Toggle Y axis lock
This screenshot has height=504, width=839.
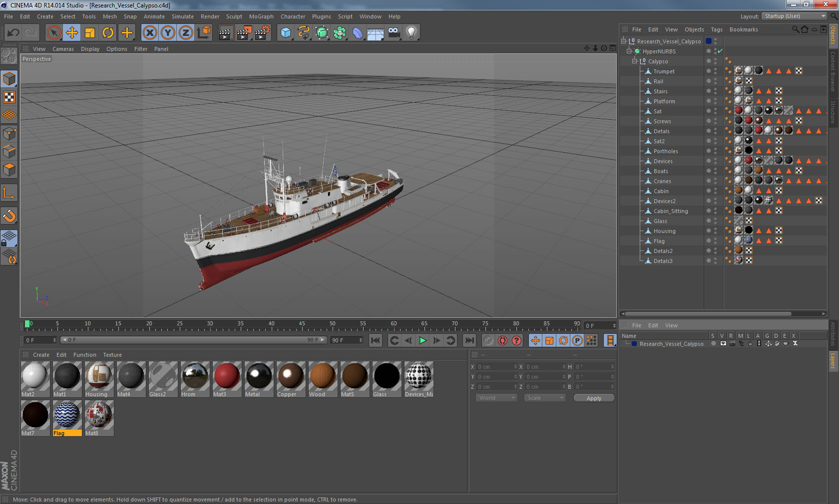pyautogui.click(x=168, y=33)
